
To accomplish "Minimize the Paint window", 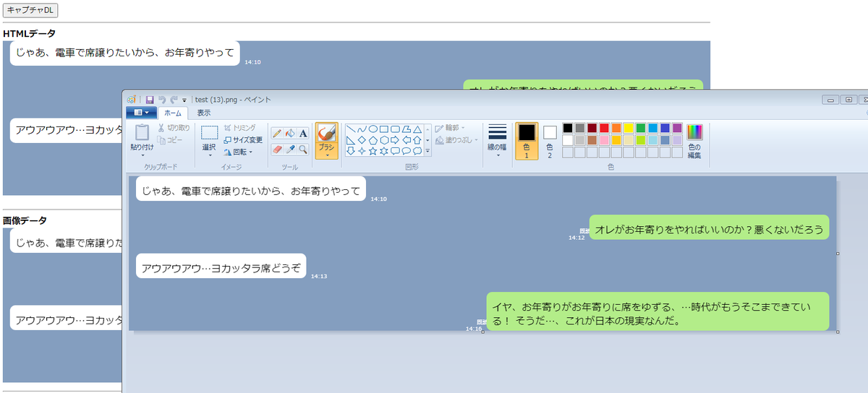I will [x=831, y=100].
